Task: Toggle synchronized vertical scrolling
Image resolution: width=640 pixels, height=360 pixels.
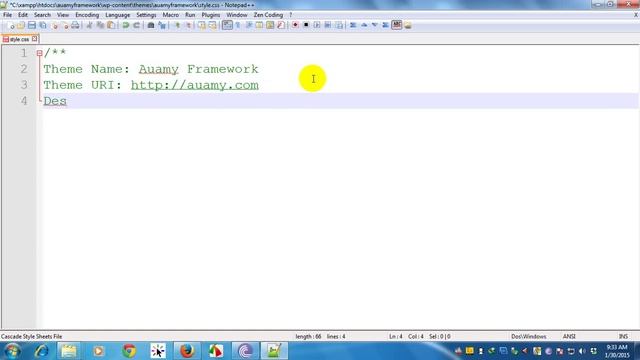Action: pyautogui.click(x=202, y=25)
